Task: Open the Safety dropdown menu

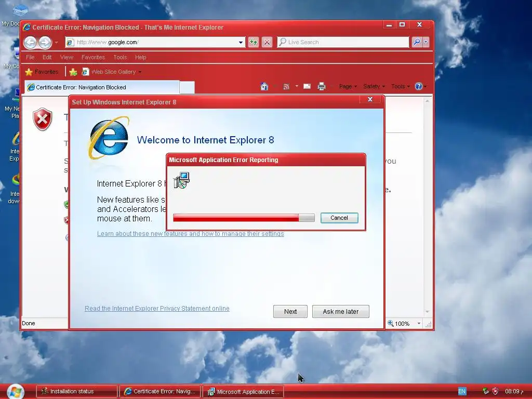Action: (374, 86)
